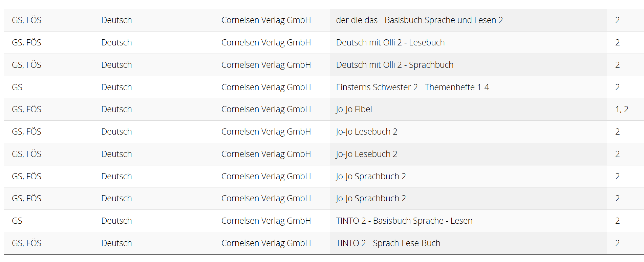Screen dimensions: 644x262
Task: Select the second 'Jo-Jo Sprachbuch 2' entry
Action: point(371,199)
